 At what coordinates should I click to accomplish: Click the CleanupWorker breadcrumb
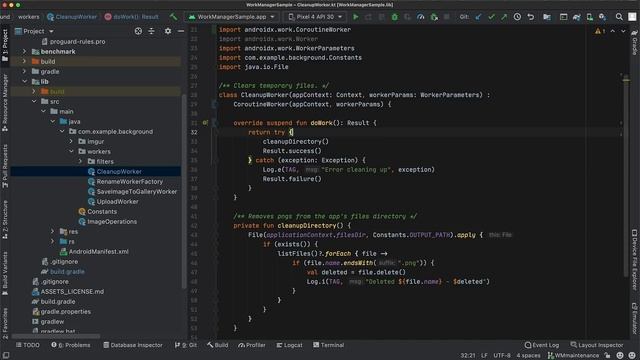72,17
